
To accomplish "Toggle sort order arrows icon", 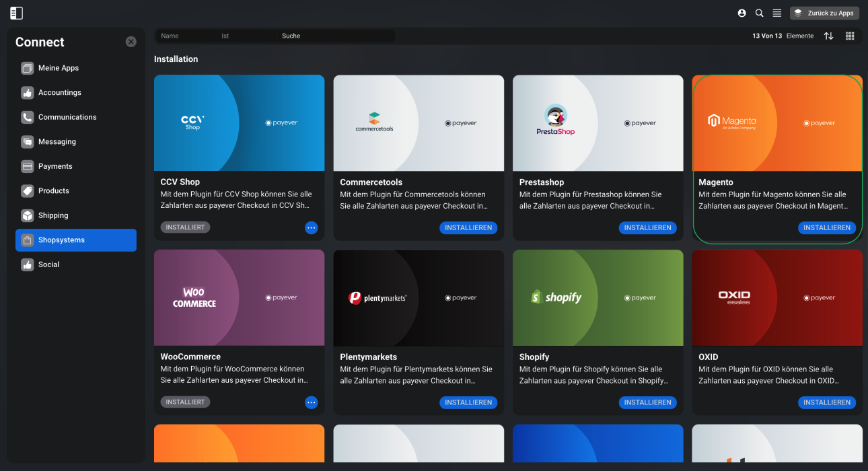I will pos(828,36).
